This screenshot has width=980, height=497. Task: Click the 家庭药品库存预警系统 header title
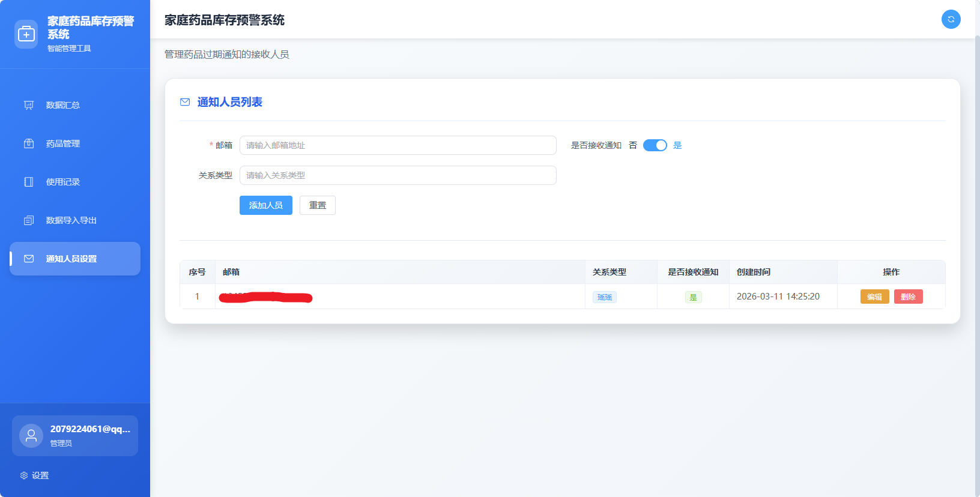[225, 20]
